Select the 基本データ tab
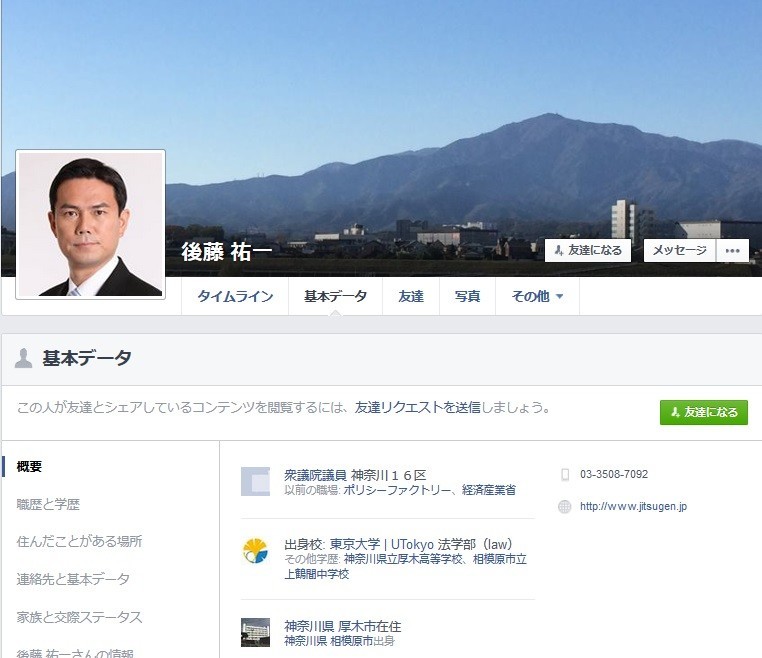 [x=335, y=296]
